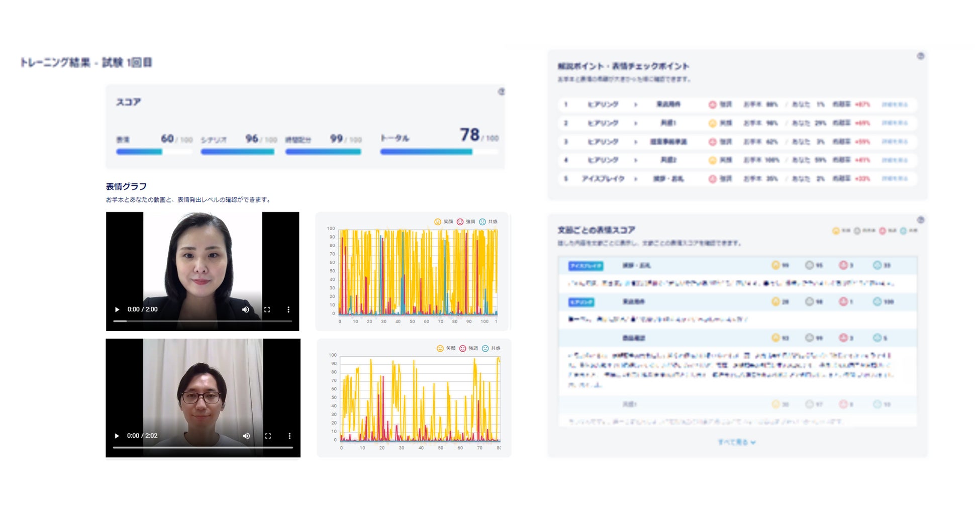The height and width of the screenshot is (514, 980).
Task: Click yellow smile icon in sentence-score legend
Action: (836, 231)
